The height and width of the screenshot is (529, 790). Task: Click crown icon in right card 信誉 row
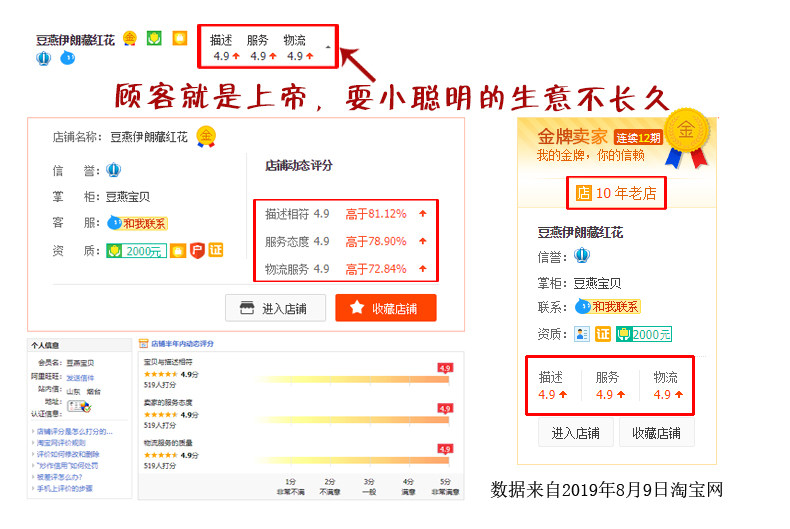click(582, 256)
